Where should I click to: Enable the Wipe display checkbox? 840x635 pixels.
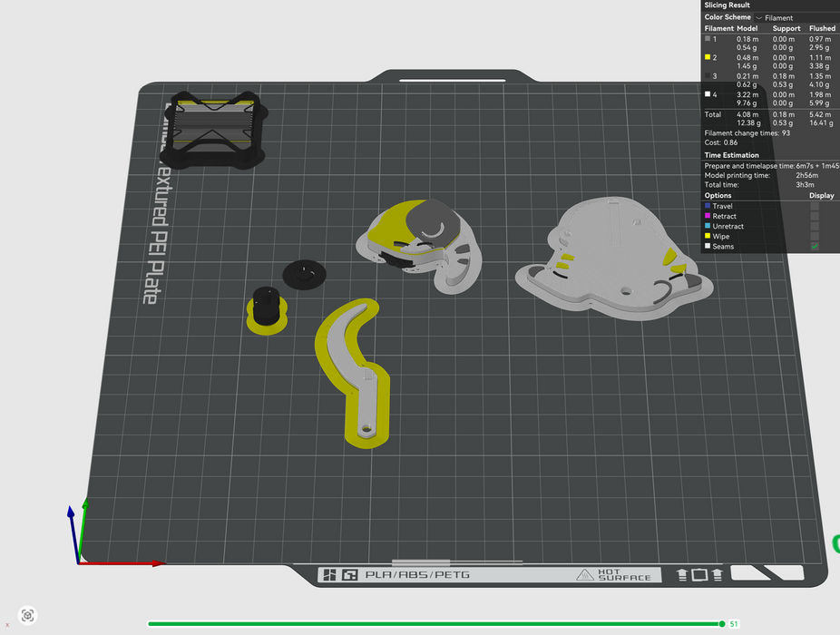pyautogui.click(x=814, y=236)
